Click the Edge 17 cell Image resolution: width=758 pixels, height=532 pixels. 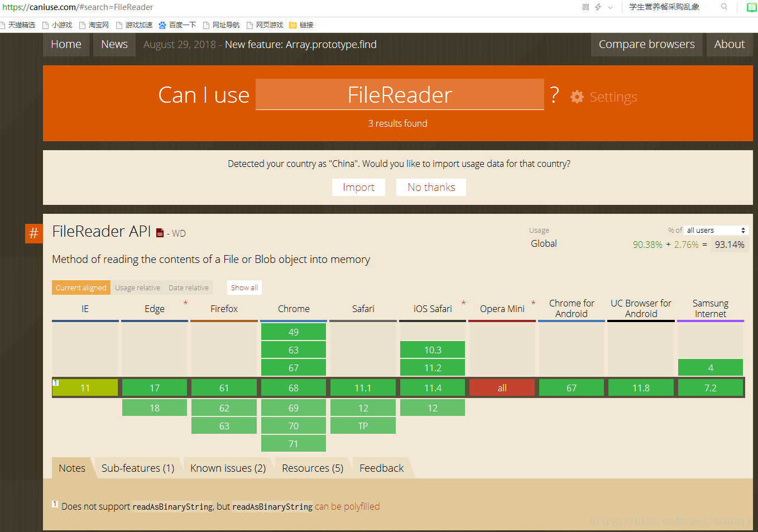[x=155, y=387]
